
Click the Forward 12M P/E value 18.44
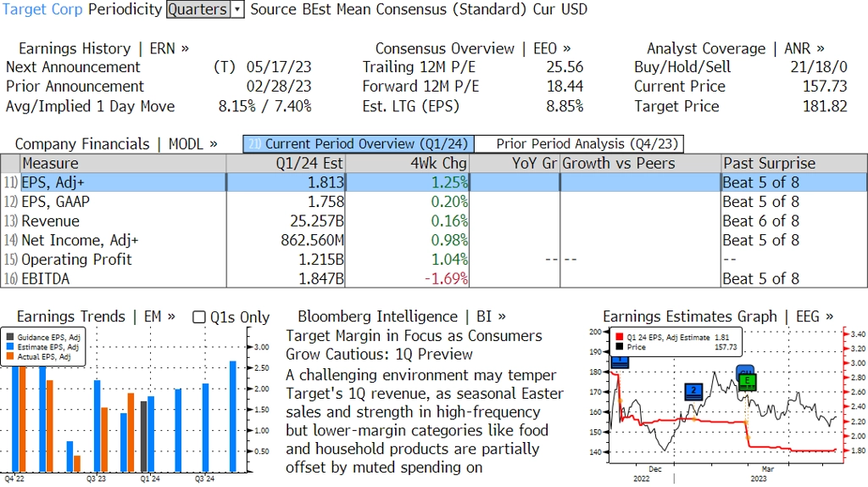[565, 87]
